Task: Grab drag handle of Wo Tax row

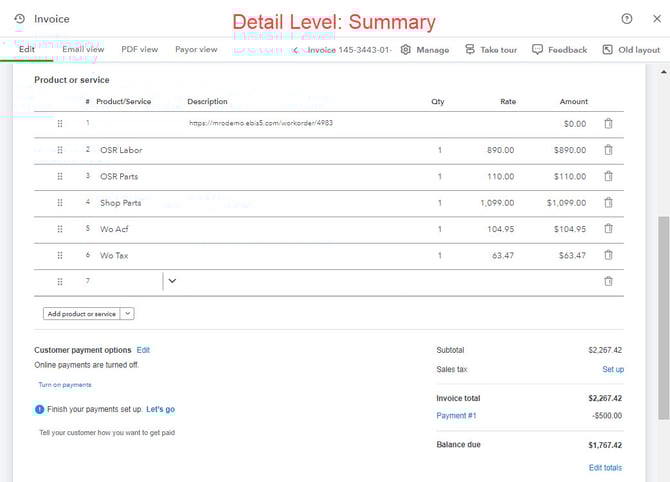Action: coord(60,255)
